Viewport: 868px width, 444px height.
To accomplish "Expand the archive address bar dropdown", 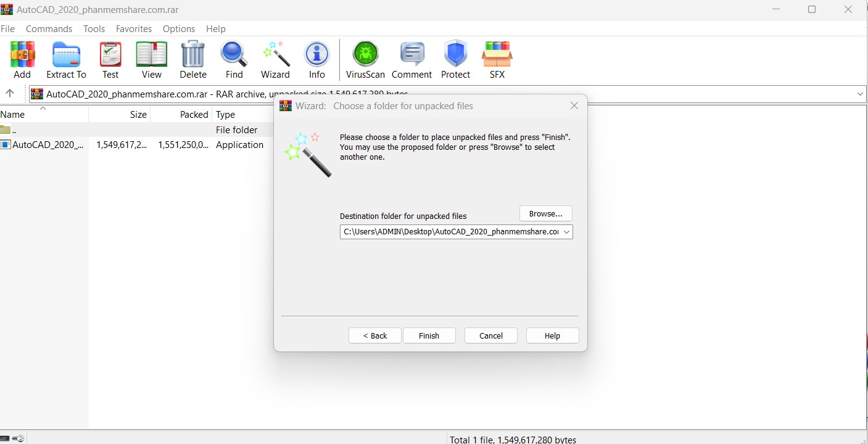I will tap(861, 94).
